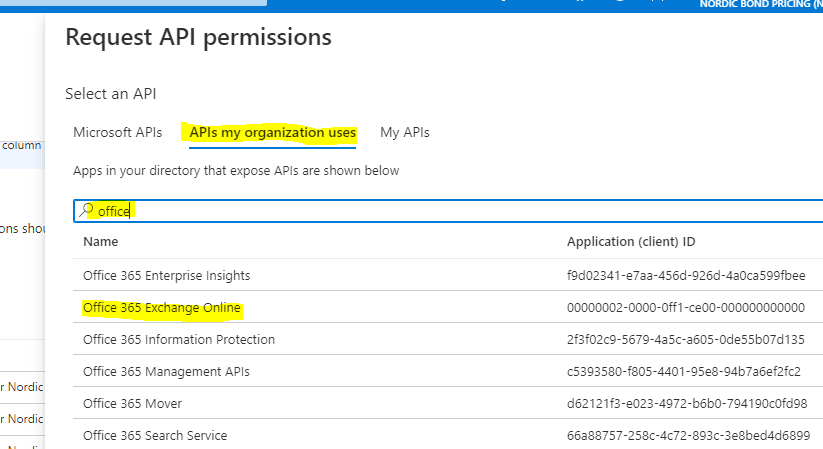This screenshot has width=823, height=449.
Task: Click the client ID starting with 66a88757
Action: (685, 435)
